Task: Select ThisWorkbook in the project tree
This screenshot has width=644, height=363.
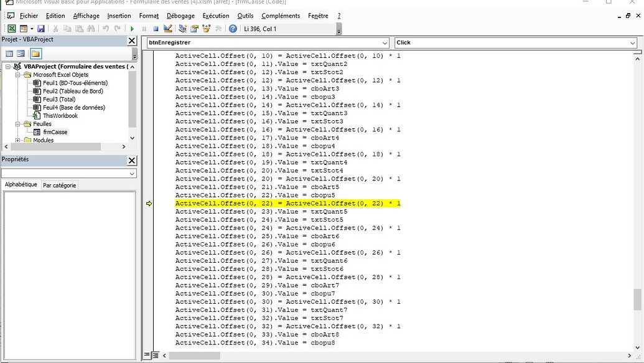Action: pos(59,115)
